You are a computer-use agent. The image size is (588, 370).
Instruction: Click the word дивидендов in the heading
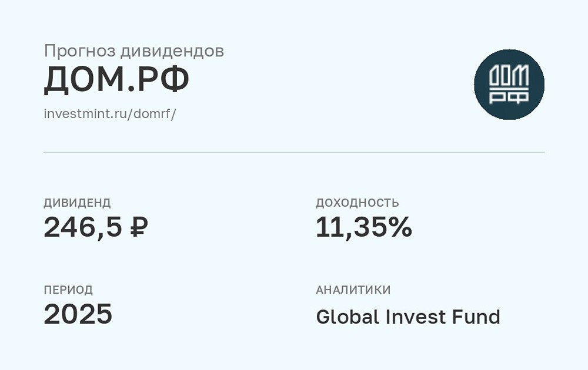(x=172, y=51)
